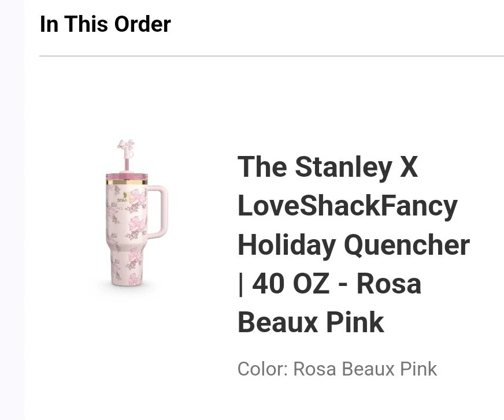Click the Stanley logo on the cup
504x420 pixels.
123,199
